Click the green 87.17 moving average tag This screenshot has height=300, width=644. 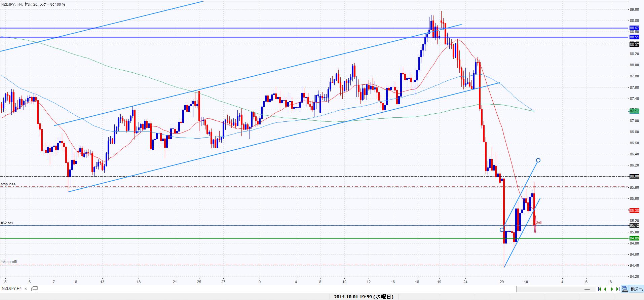pyautogui.click(x=634, y=111)
